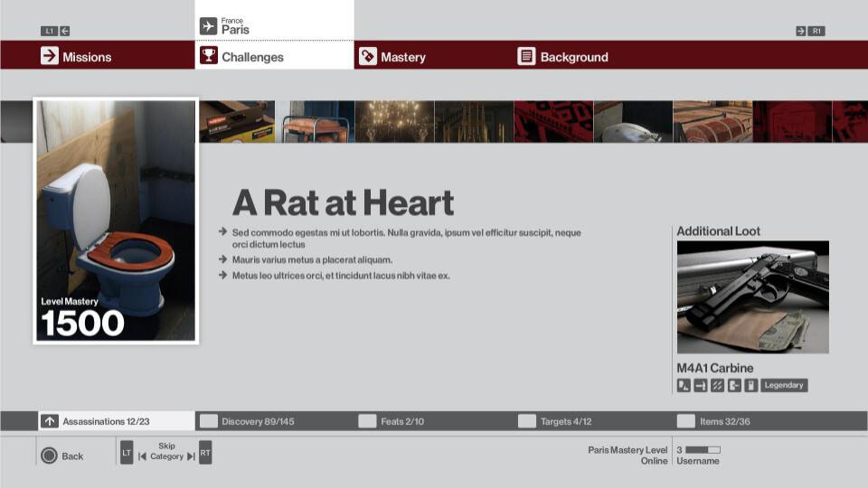The width and height of the screenshot is (868, 488).
Task: Click the Level Mastery 1500 value
Action: coord(82,324)
